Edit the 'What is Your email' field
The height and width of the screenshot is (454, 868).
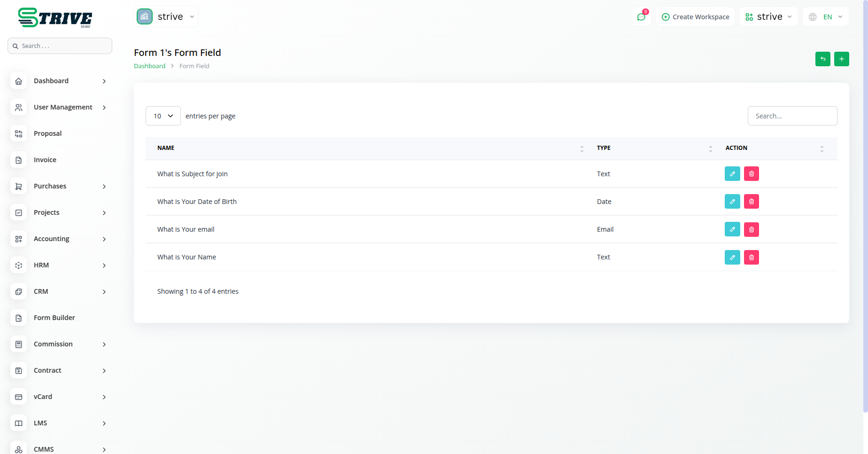pos(732,229)
